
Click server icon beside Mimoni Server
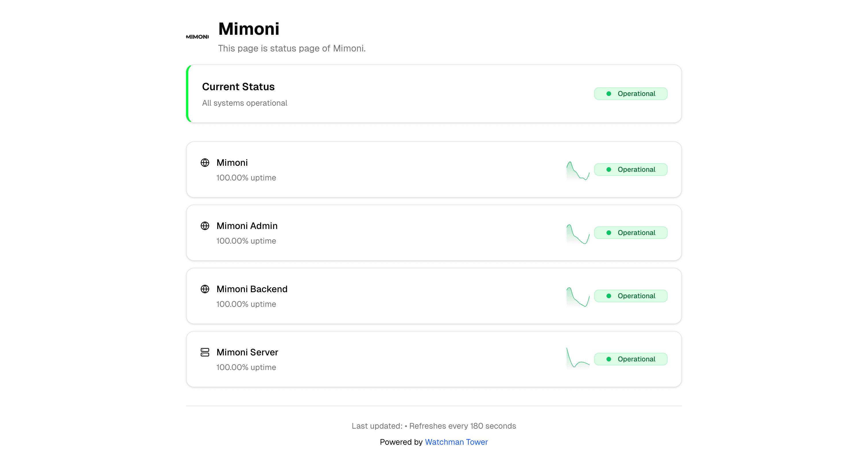click(205, 352)
